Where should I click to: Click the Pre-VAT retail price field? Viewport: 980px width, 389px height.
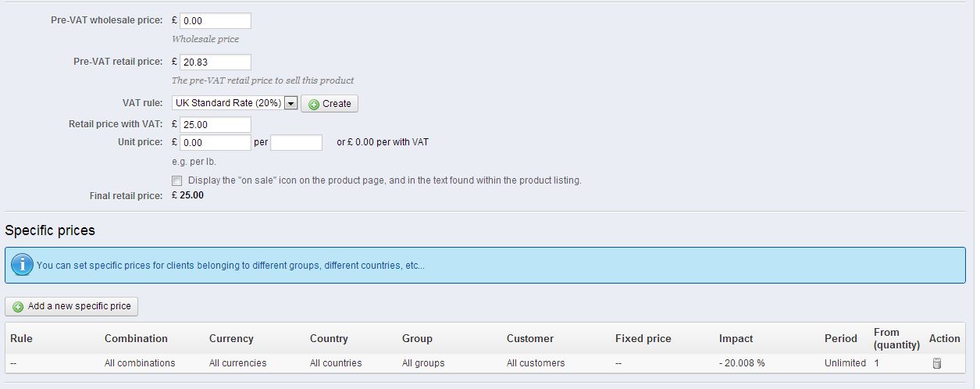pos(215,62)
